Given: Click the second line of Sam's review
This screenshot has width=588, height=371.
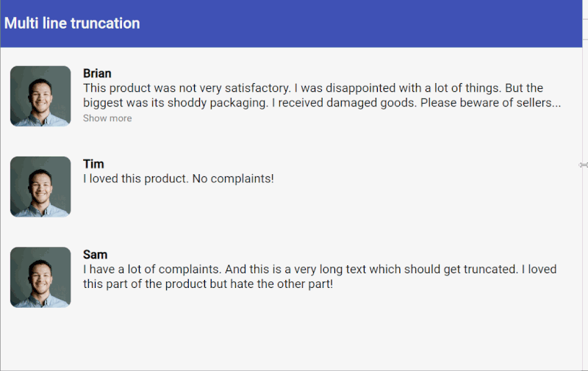Looking at the screenshot, I should click(208, 284).
